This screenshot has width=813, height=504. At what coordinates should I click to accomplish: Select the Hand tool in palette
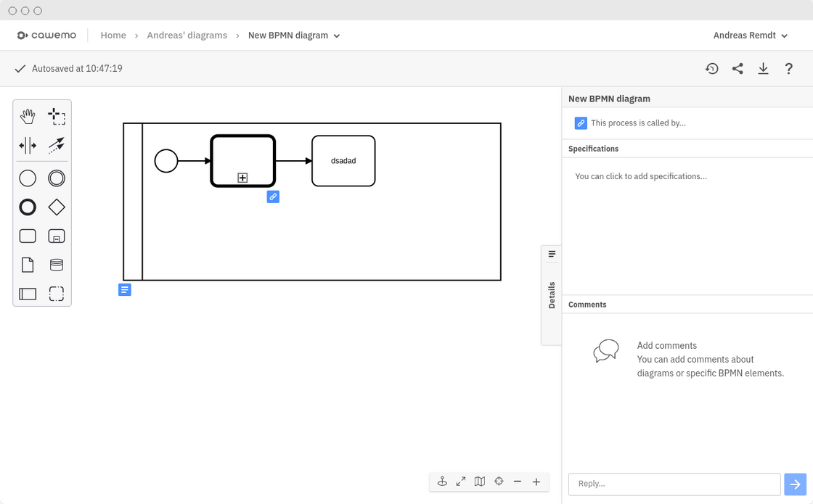28,115
